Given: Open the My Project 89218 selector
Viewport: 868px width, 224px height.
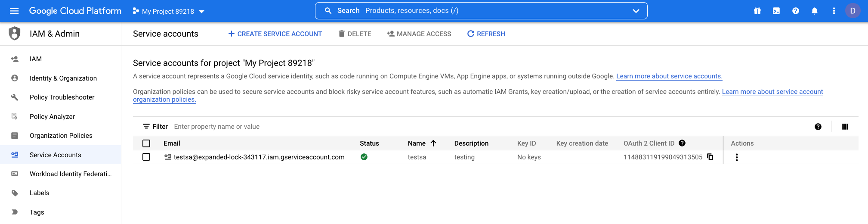Looking at the screenshot, I should 169,11.
